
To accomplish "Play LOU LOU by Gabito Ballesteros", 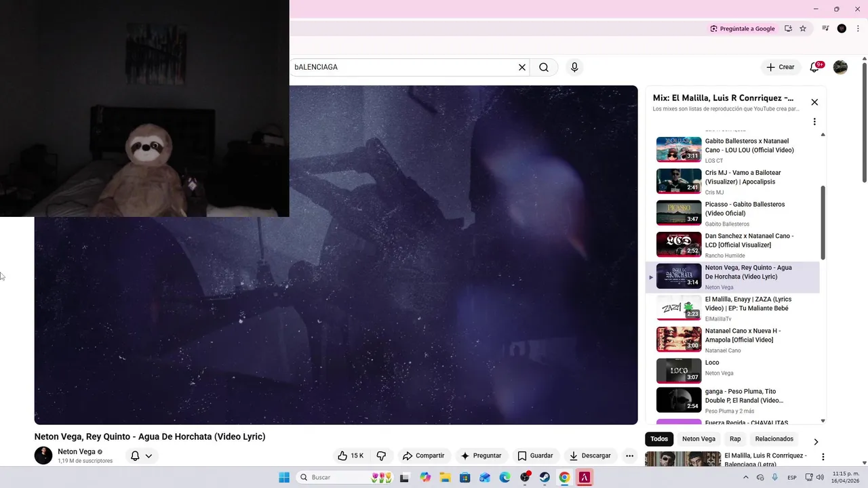I will pyautogui.click(x=732, y=150).
